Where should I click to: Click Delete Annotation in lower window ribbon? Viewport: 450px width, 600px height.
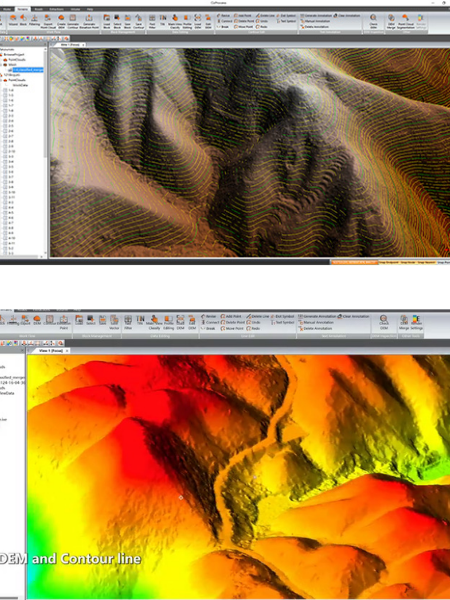click(315, 328)
